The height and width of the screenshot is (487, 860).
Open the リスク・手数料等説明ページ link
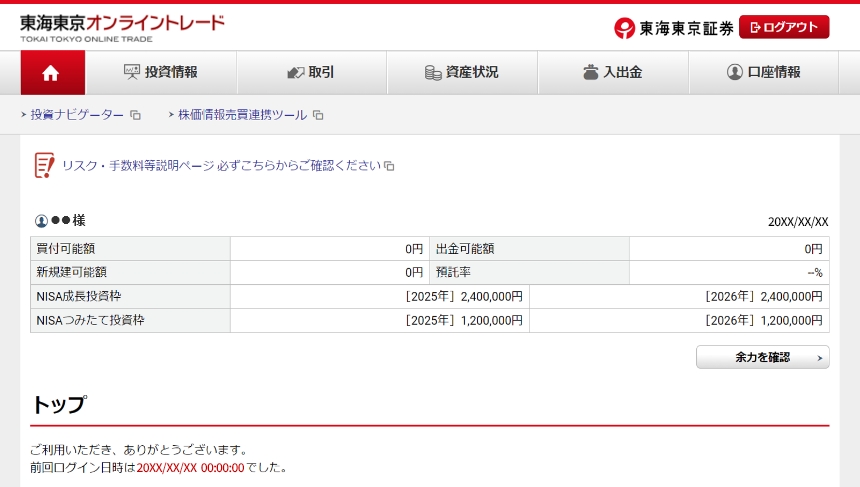(x=138, y=166)
